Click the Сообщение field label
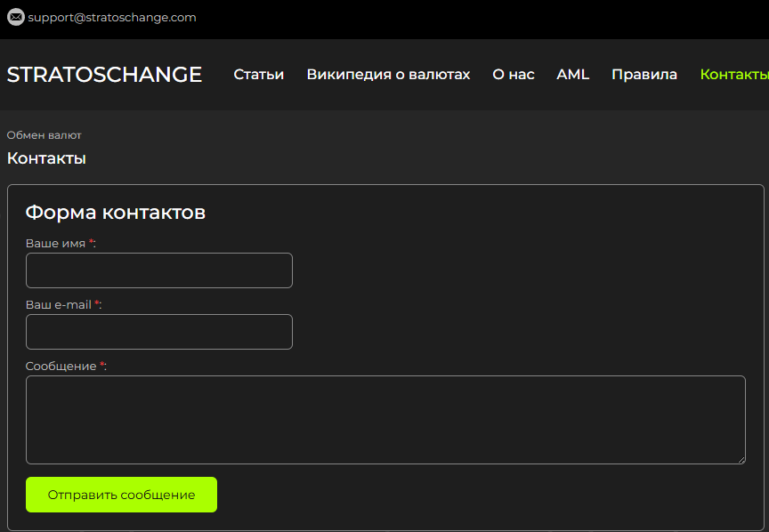This screenshot has height=532, width=769. (62, 366)
